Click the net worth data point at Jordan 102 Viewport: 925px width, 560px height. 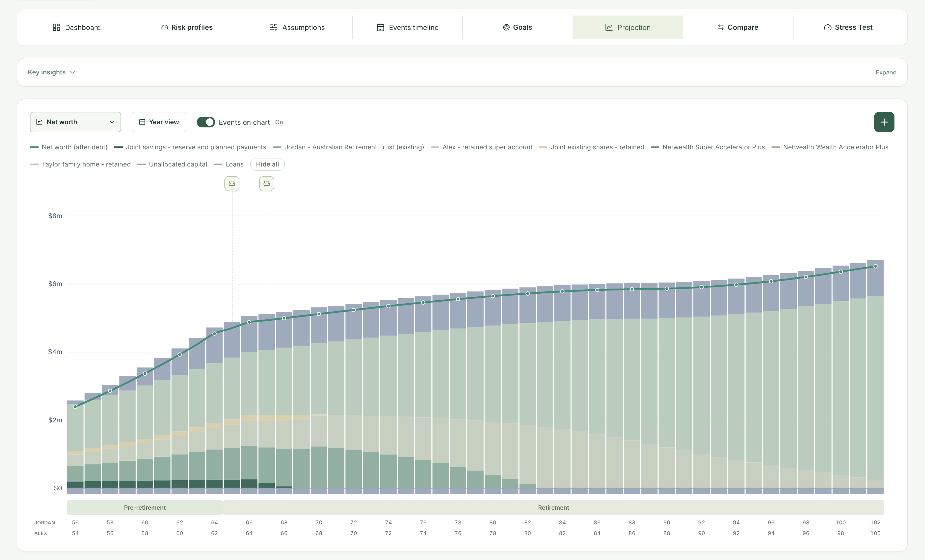click(875, 267)
